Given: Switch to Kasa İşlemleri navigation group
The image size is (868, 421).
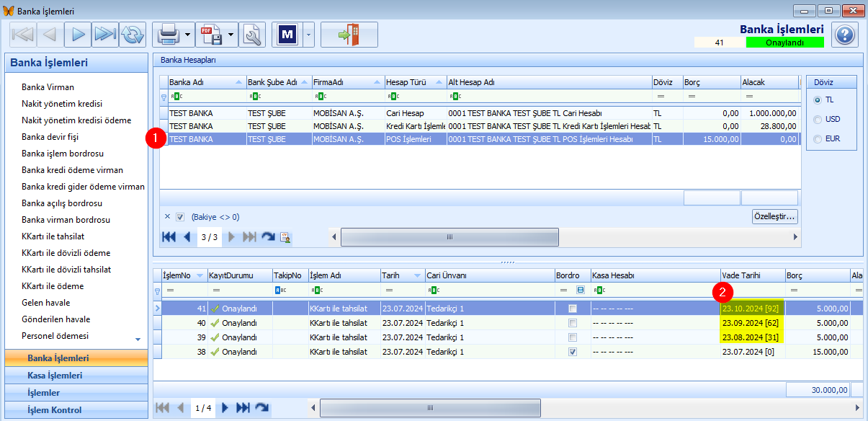Looking at the screenshot, I should 76,375.
